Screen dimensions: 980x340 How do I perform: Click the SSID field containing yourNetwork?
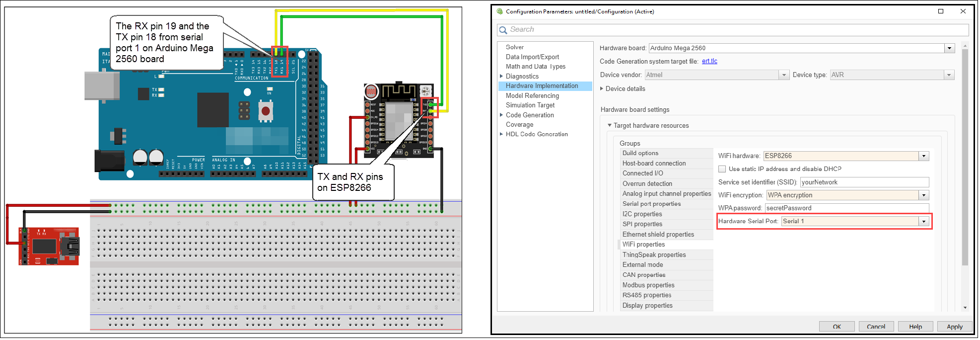pos(864,182)
